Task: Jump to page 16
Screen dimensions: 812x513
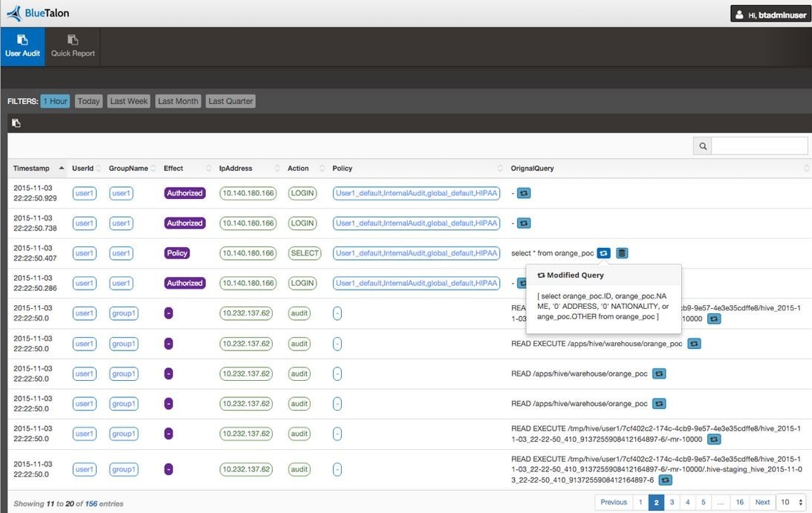Action: (x=740, y=502)
